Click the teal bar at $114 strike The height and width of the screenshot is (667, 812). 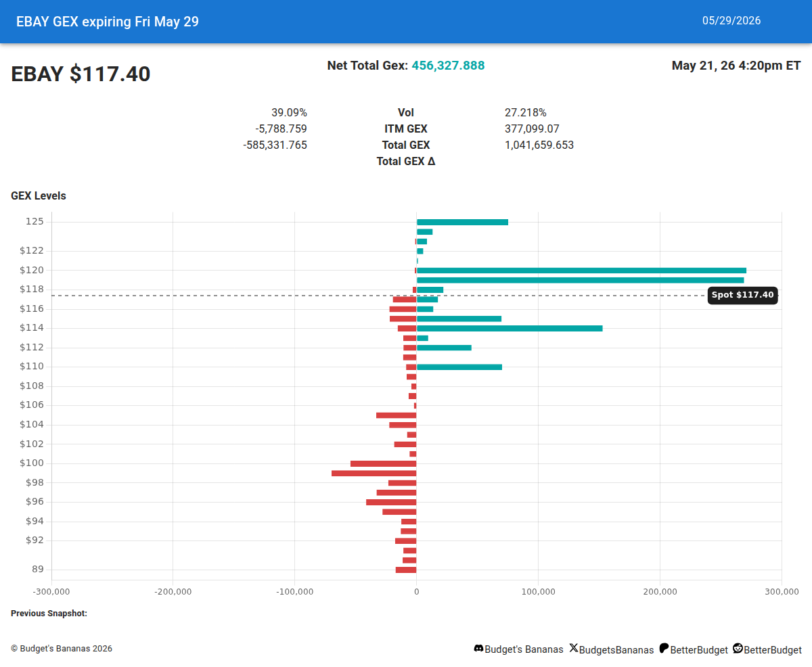(510, 328)
